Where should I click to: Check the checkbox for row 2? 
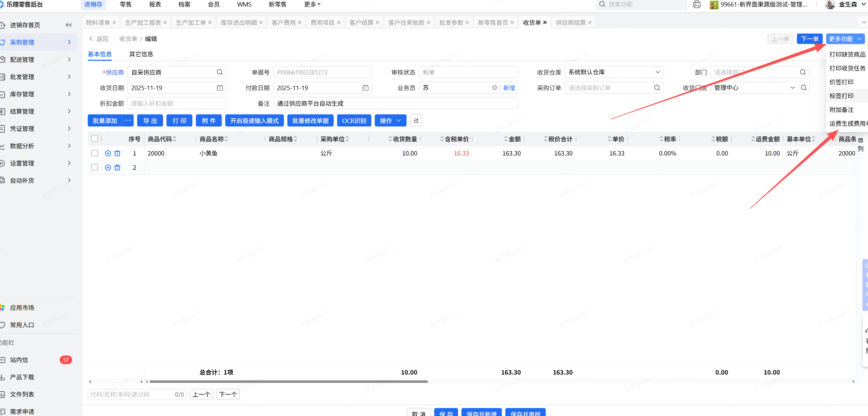tap(95, 168)
